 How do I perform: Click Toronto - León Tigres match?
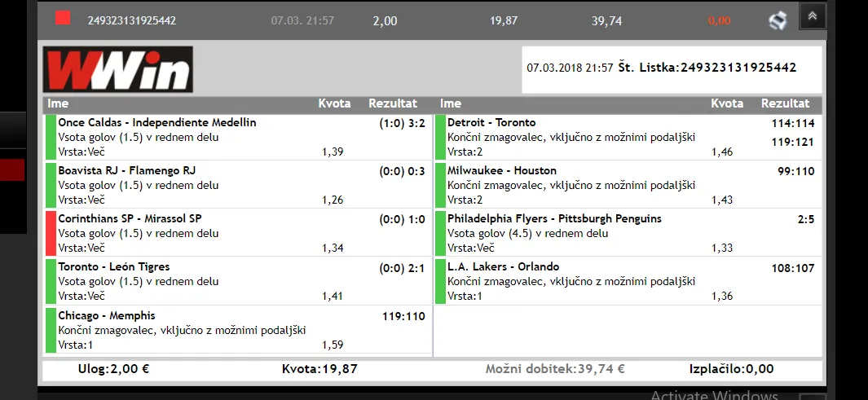pyautogui.click(x=114, y=266)
